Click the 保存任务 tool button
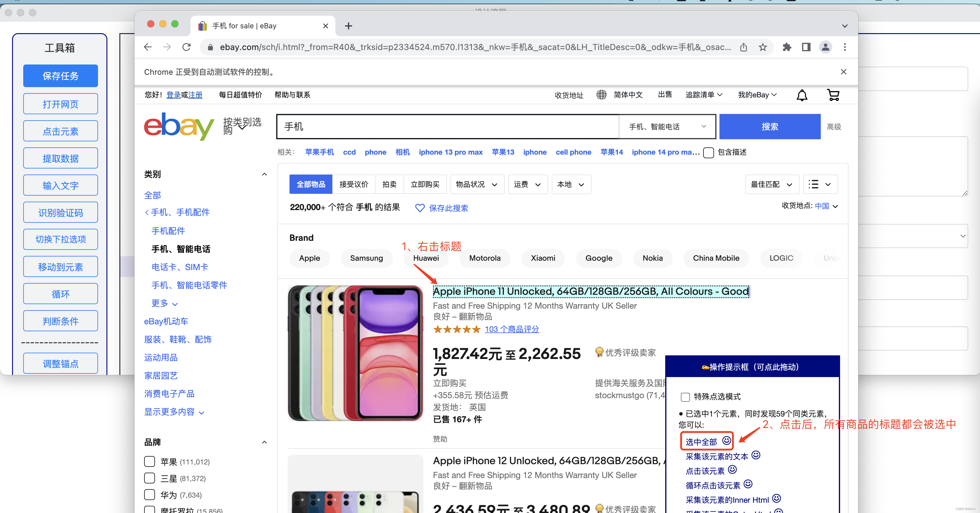 click(61, 75)
